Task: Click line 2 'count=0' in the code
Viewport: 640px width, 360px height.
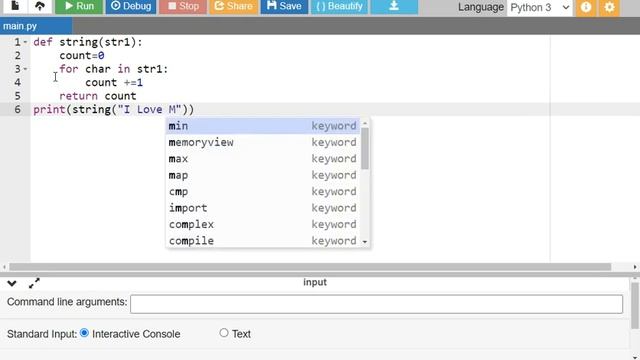Action: (82, 56)
